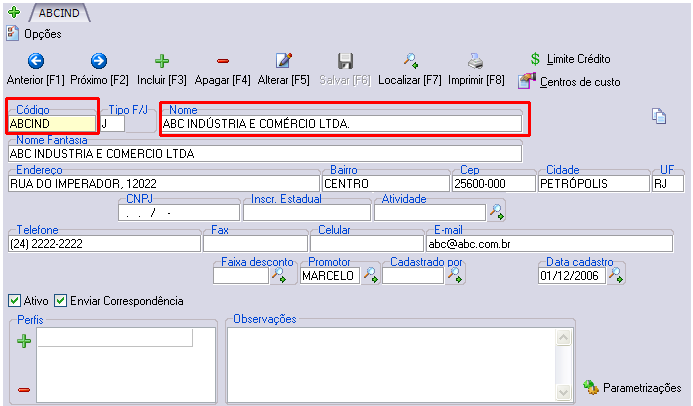The height and width of the screenshot is (406, 693).
Task: Click the Bairro field
Action: 386,184
